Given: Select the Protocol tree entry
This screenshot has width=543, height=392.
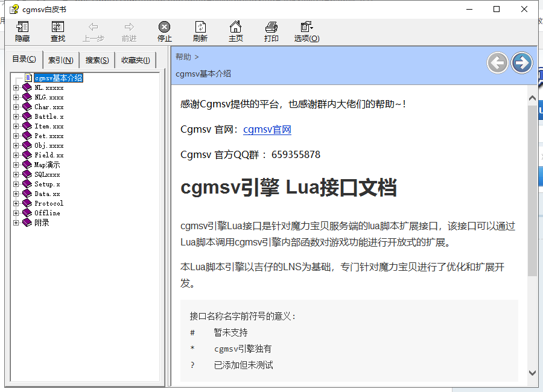Looking at the screenshot, I should 49,203.
